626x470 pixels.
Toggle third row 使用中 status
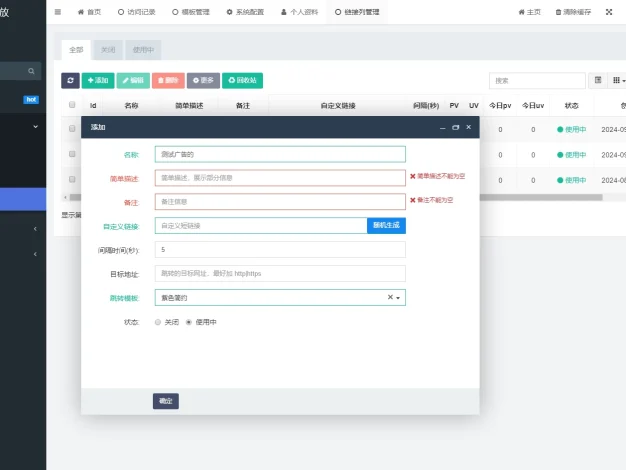571,180
